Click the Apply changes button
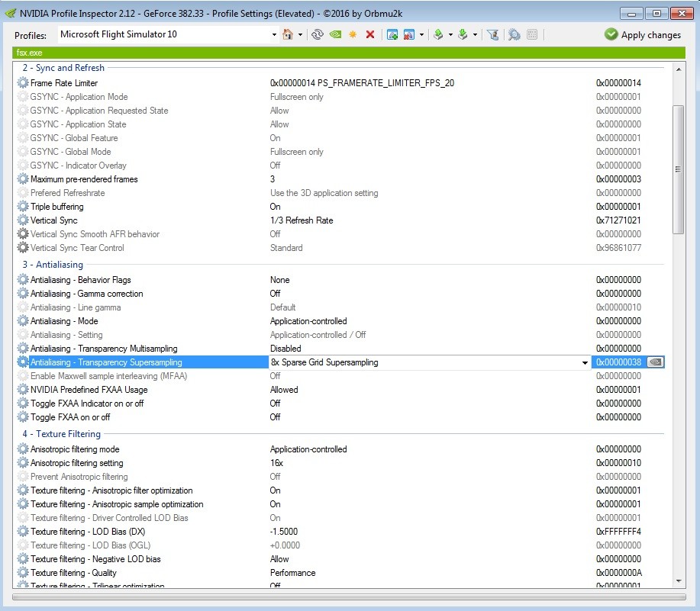700x611 pixels. click(643, 35)
